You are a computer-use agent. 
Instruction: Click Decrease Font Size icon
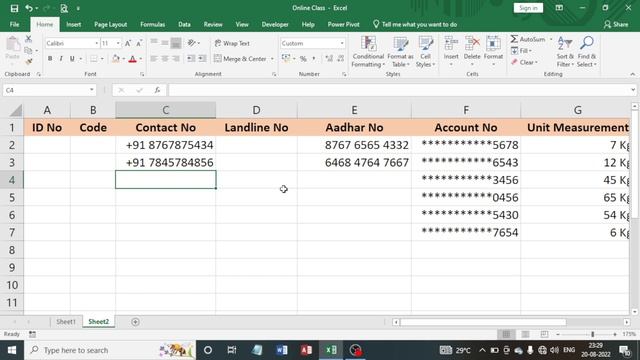(139, 43)
